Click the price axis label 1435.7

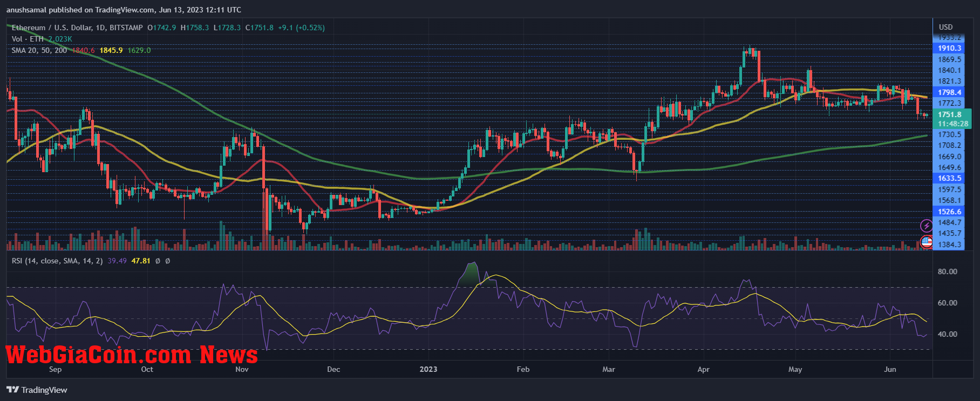pos(950,233)
